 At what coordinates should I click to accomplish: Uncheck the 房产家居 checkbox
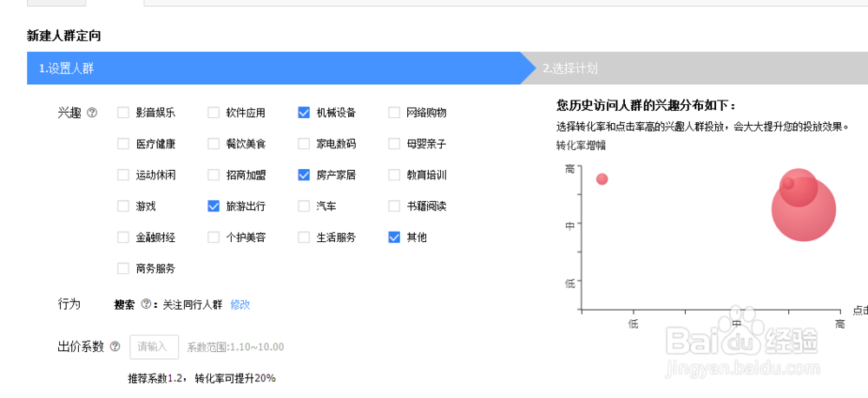tap(303, 175)
